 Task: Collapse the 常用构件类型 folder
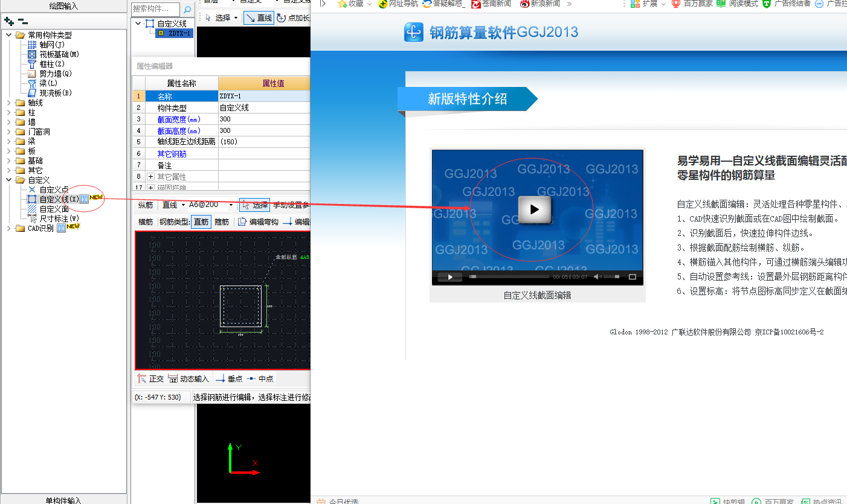pos(9,35)
